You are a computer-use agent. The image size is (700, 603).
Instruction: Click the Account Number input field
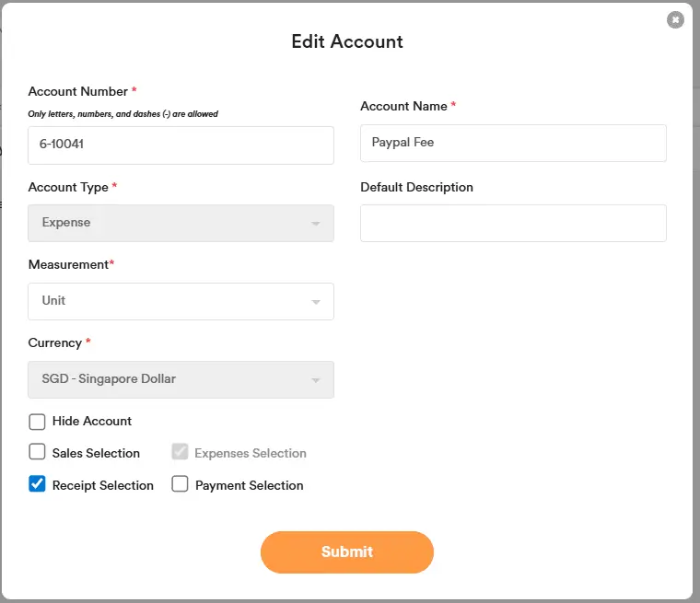tap(181, 145)
